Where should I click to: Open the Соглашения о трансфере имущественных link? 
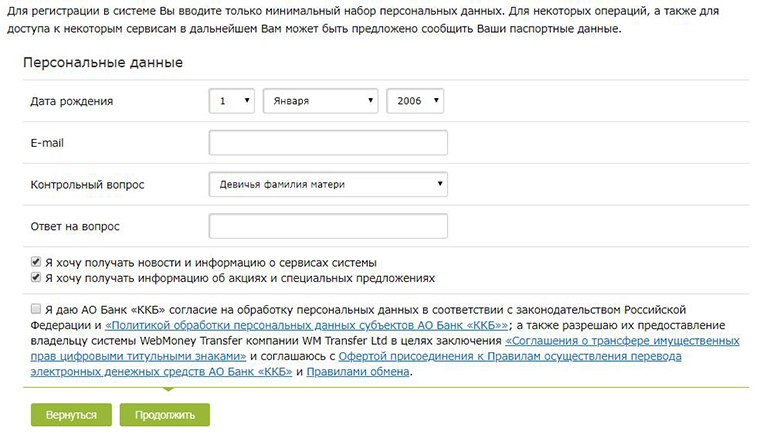click(622, 340)
